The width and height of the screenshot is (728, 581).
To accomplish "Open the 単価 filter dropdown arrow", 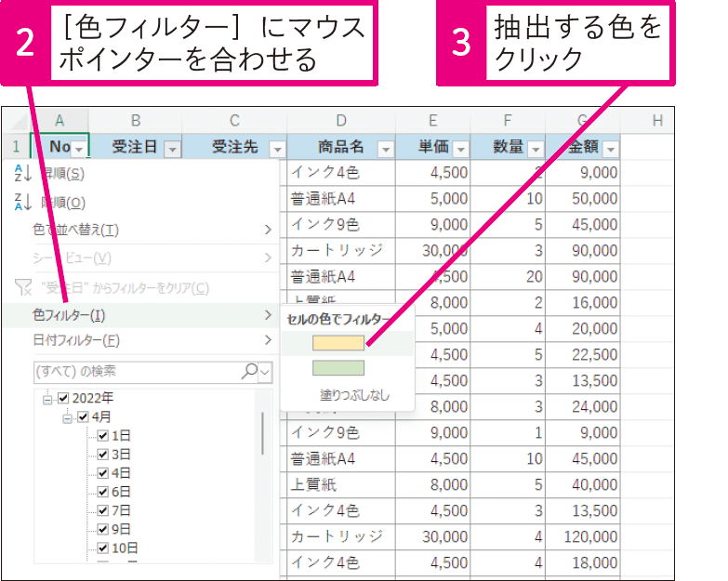I will coord(460,150).
